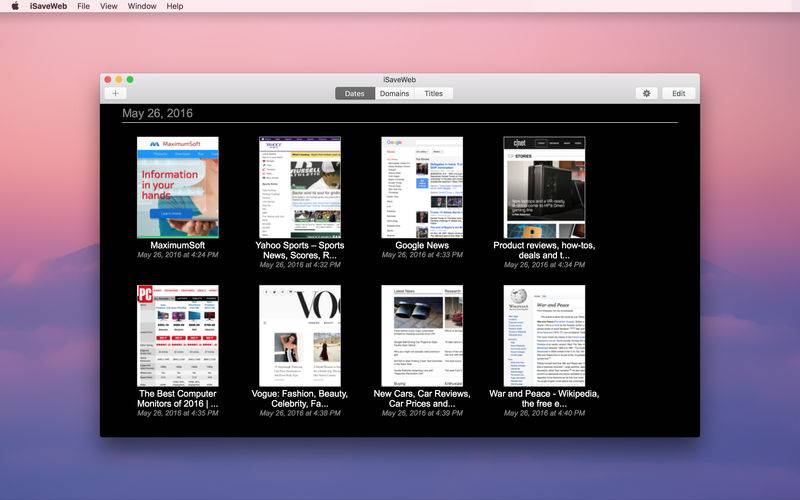Open the Window menu
Screen dimensions: 800x500
pyautogui.click(x=142, y=6)
